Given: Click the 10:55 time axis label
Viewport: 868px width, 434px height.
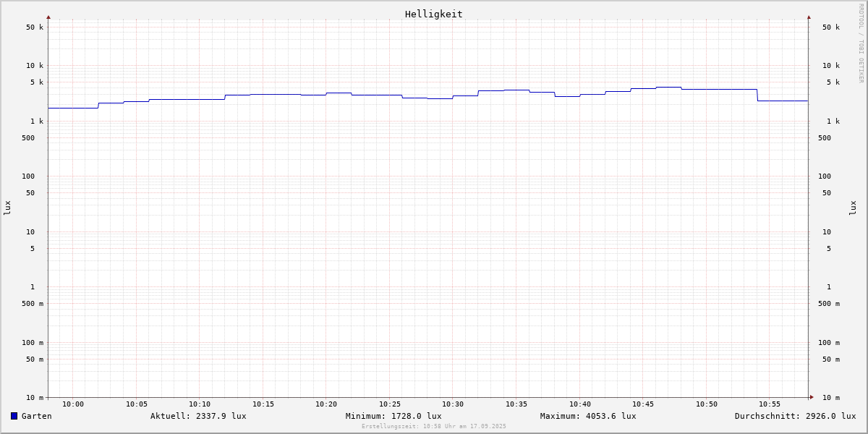Looking at the screenshot, I should [770, 404].
